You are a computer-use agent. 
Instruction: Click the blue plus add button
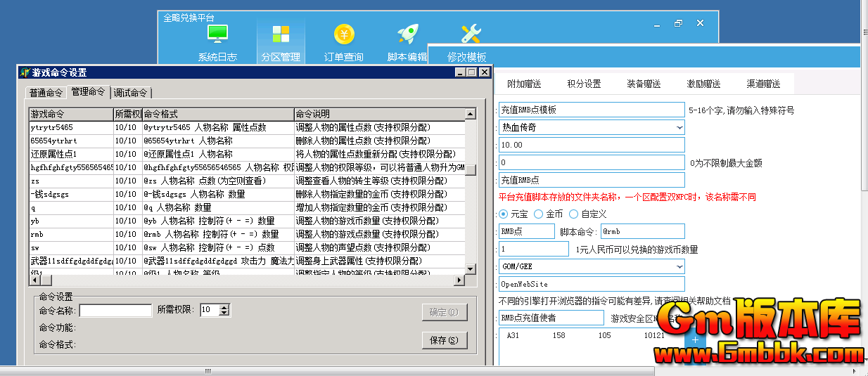695,339
